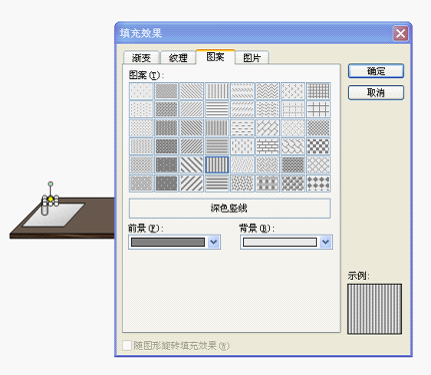The width and height of the screenshot is (431, 375).
Task: Choose the large confetti pattern swatch
Action: [x=242, y=183]
